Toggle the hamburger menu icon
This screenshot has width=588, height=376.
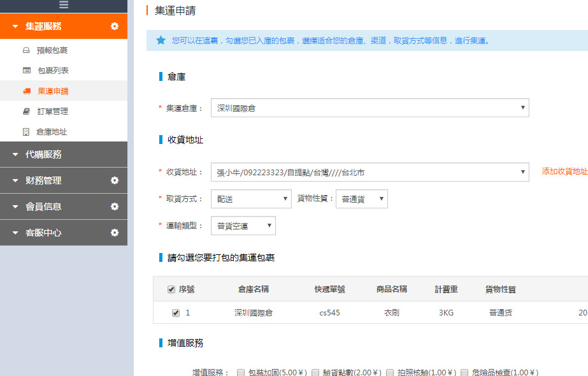[64, 4]
